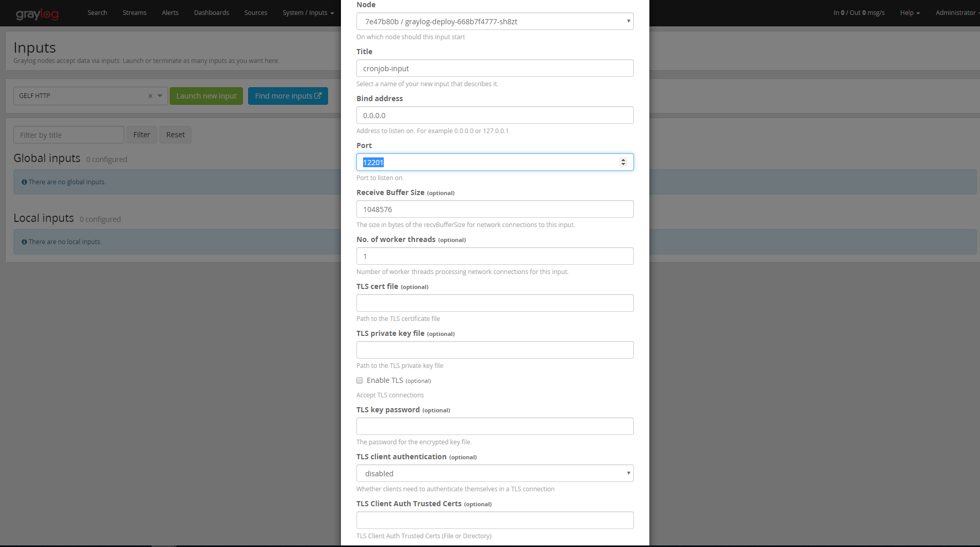980x547 pixels.
Task: Open the Node selection dropdown
Action: click(x=495, y=21)
